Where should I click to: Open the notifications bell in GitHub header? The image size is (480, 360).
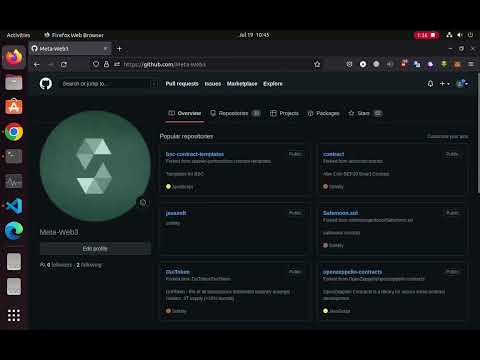pos(430,84)
